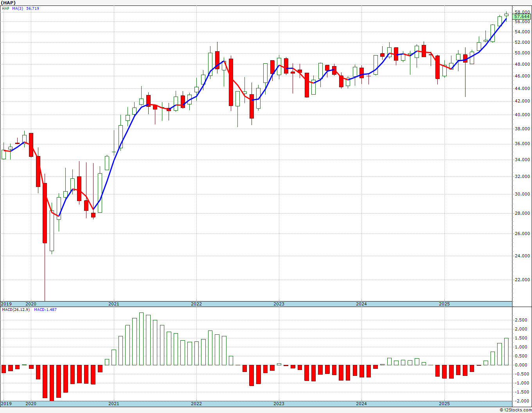Click the 30.000 price axis label

(x=523, y=194)
